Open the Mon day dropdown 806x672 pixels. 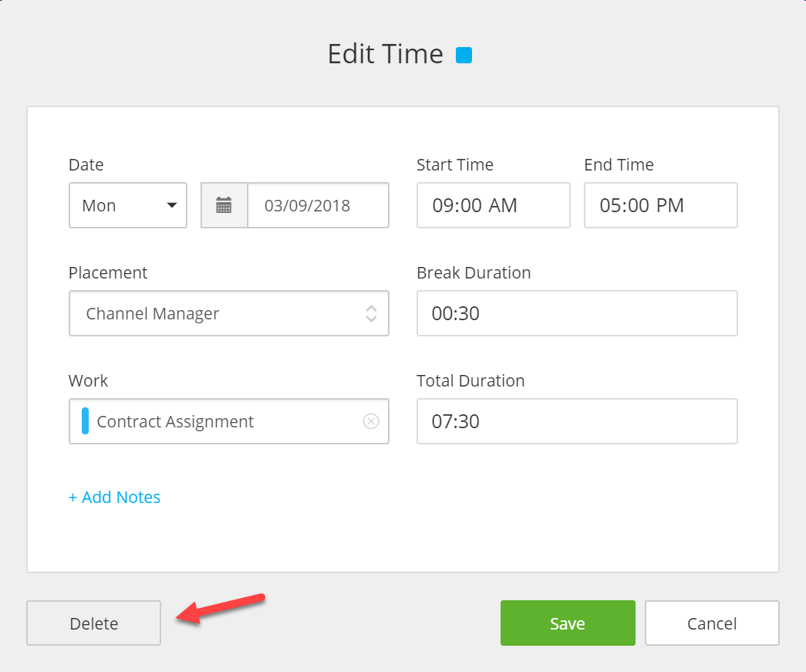pos(128,205)
